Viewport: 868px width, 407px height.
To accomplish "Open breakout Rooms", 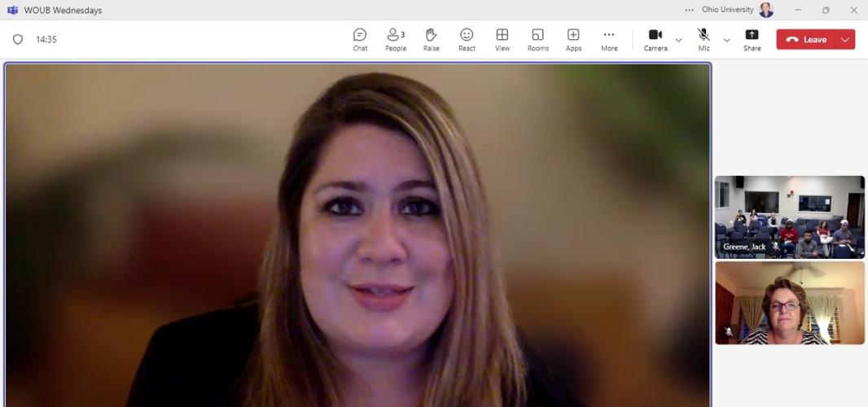I will [x=537, y=38].
